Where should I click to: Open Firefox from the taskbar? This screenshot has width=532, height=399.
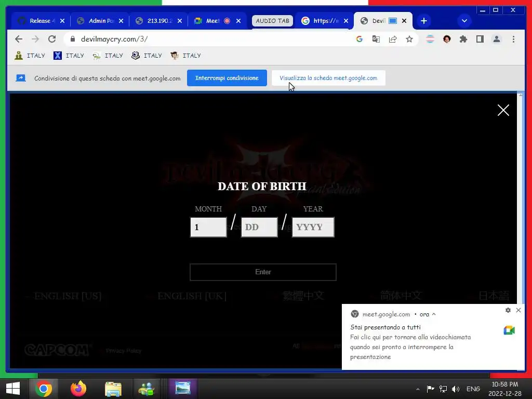(78, 389)
